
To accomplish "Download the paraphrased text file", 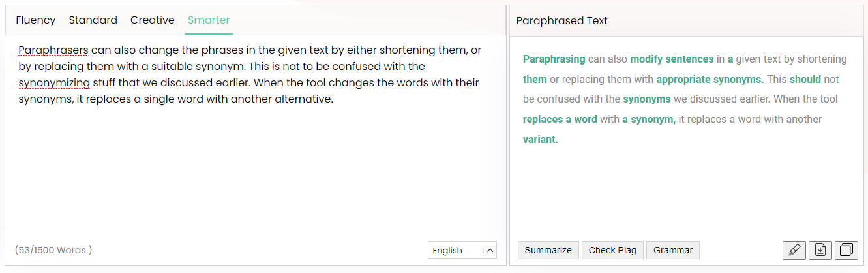I will [820, 250].
